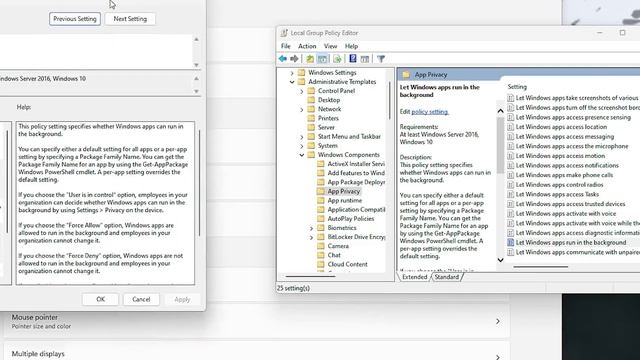The image size is (640, 360).
Task: Click the Forward arrow toolbar icon
Action: click(294, 59)
